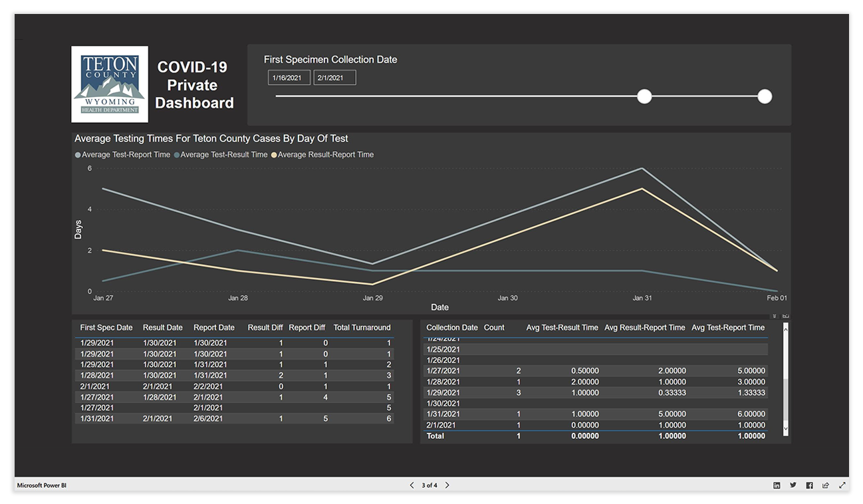863x504 pixels.
Task: Click the slider's end date handle
Action: [x=765, y=96]
